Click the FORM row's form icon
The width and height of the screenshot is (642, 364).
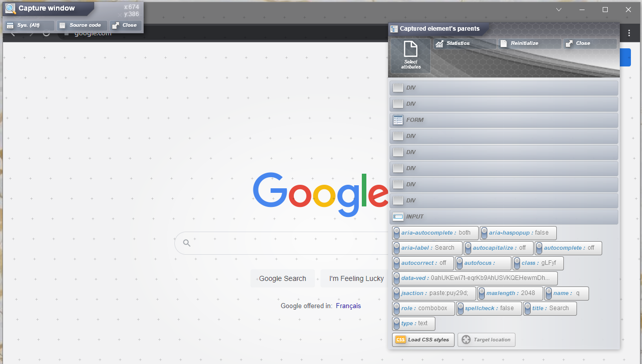398,120
